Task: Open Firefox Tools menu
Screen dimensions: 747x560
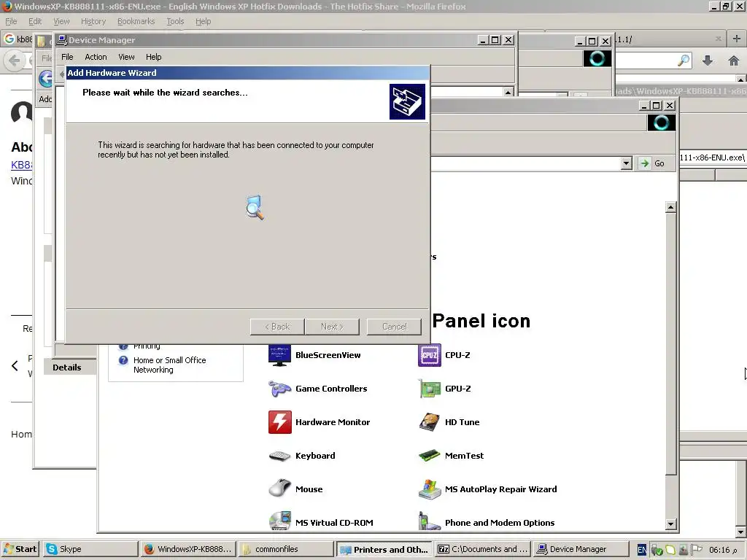Action: point(175,21)
